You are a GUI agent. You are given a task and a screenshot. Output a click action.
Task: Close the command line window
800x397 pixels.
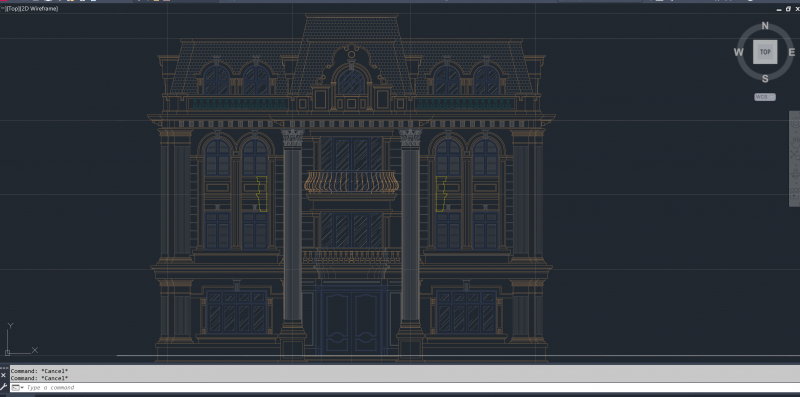pos(4,375)
